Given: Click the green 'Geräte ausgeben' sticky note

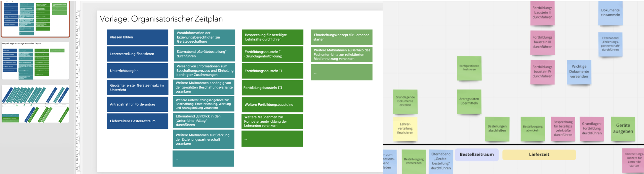Looking at the screenshot, I should (x=623, y=129).
